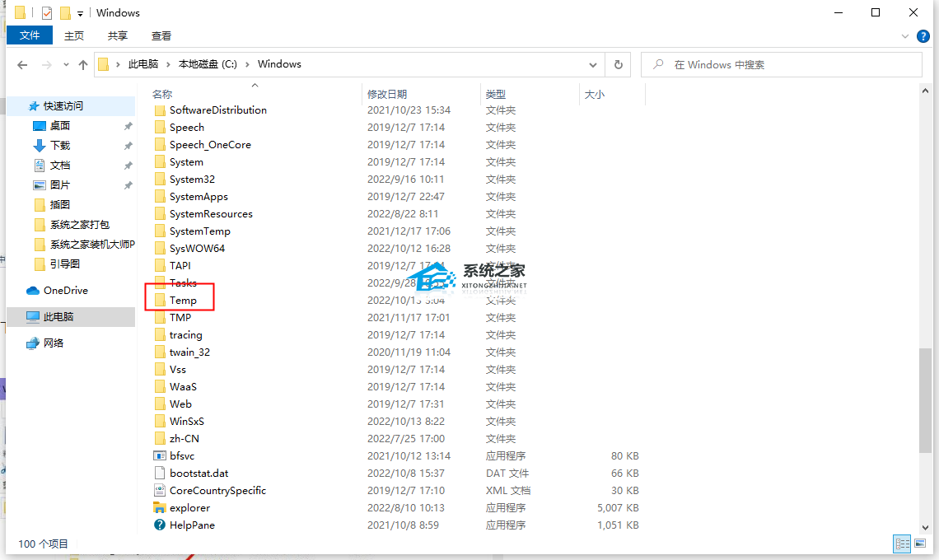Expand chevron after 本地磁盘 (C:) breadcrumb

coord(247,64)
